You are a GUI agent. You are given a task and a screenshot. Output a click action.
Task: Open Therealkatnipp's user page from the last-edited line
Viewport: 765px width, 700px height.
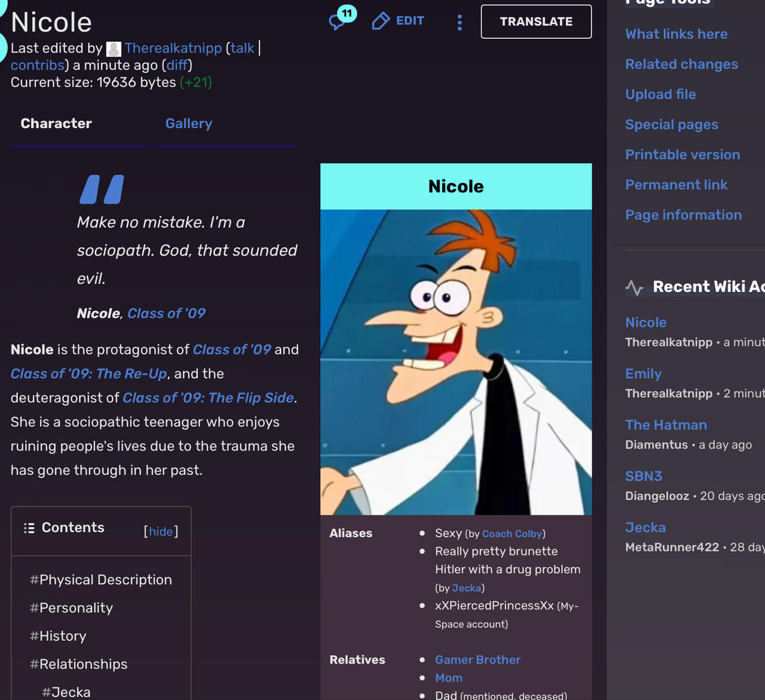[173, 48]
